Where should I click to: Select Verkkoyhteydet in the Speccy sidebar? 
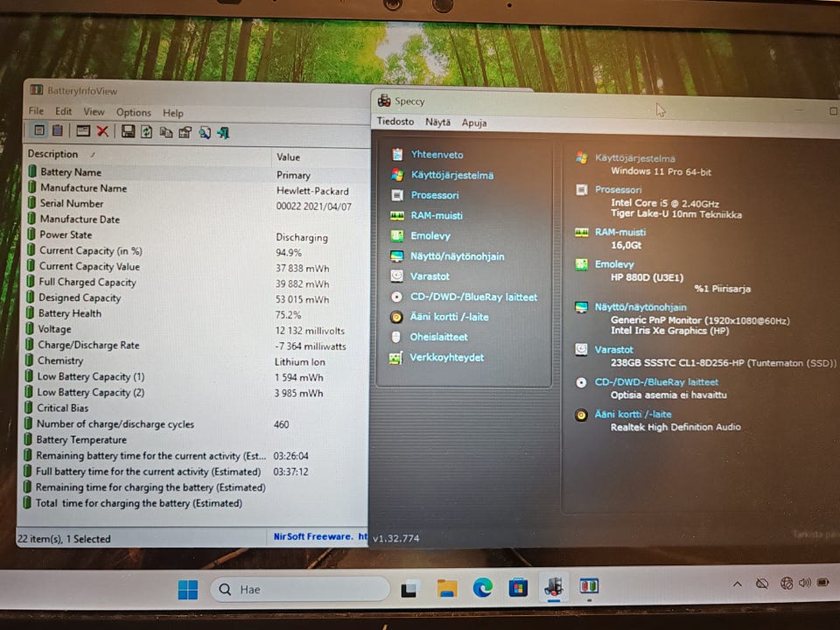tap(446, 357)
